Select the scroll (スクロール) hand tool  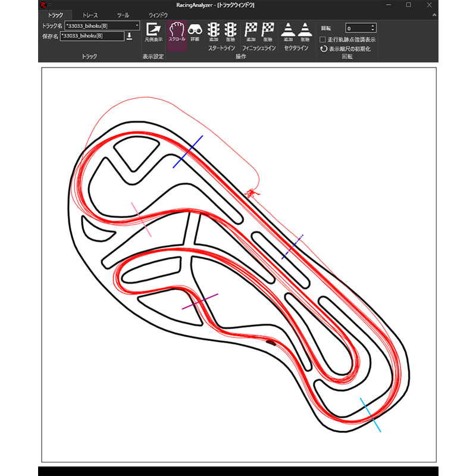click(x=177, y=31)
